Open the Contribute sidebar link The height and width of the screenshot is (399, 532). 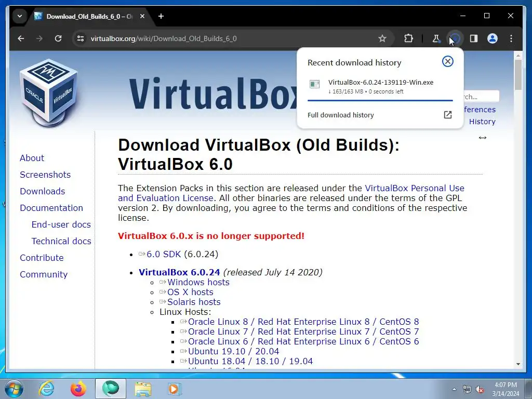(x=42, y=258)
